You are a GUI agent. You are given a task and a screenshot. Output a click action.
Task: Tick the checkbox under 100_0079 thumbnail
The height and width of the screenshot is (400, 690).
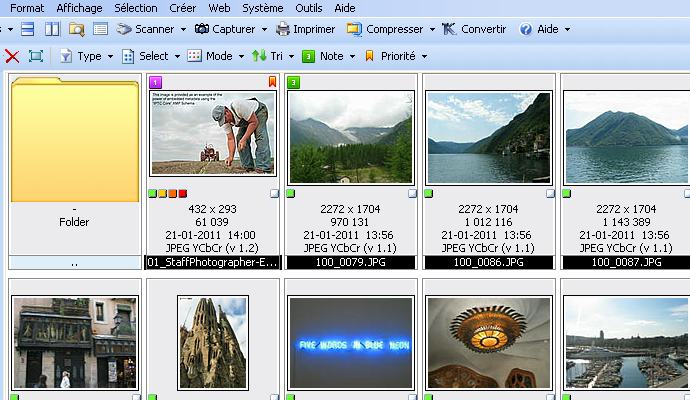coord(412,194)
